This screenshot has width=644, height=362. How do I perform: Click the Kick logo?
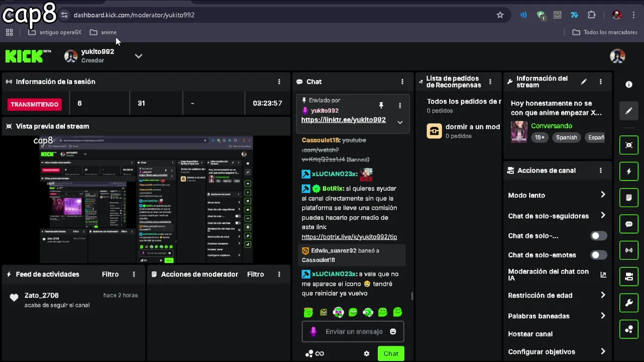coord(28,56)
